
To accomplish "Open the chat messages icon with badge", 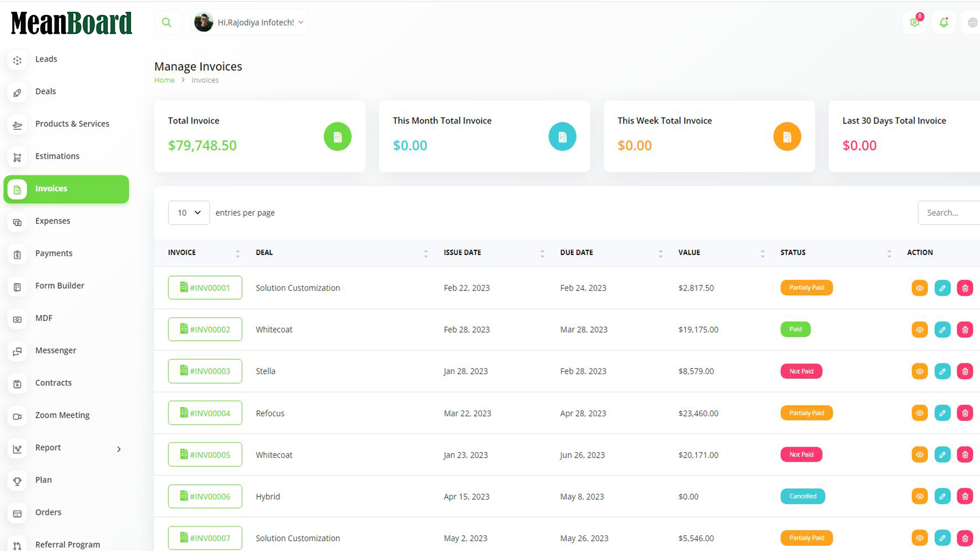I will click(x=915, y=22).
